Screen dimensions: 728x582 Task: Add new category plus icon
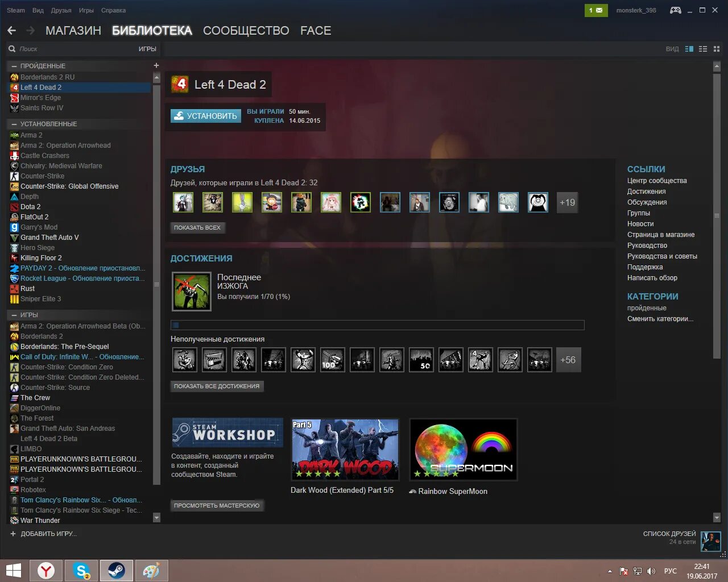pyautogui.click(x=156, y=65)
